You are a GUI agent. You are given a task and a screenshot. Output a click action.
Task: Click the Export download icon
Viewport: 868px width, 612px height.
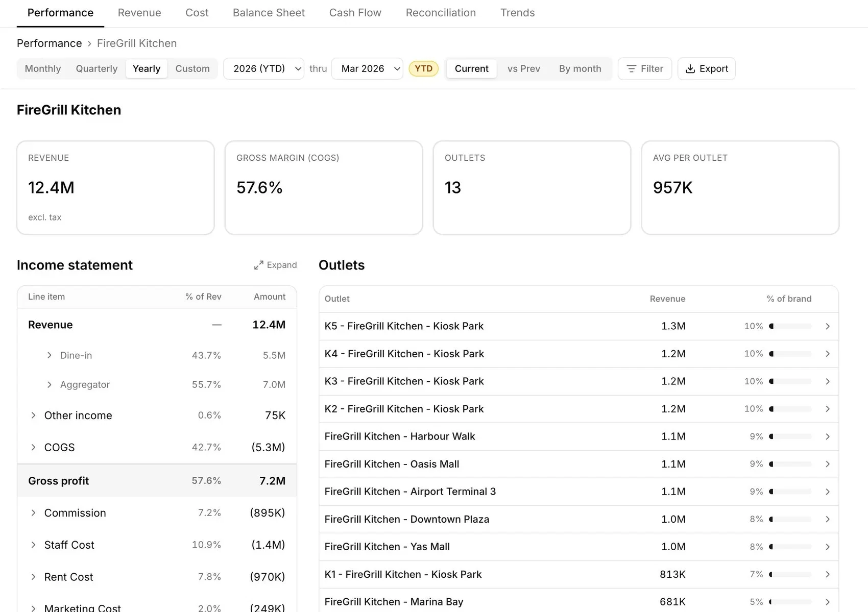690,69
